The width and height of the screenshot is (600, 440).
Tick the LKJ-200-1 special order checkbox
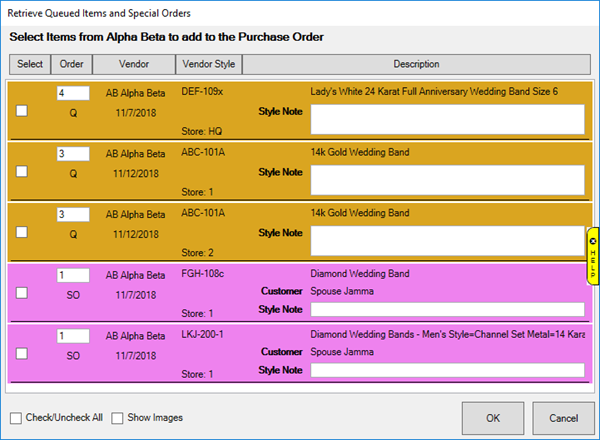coord(23,353)
